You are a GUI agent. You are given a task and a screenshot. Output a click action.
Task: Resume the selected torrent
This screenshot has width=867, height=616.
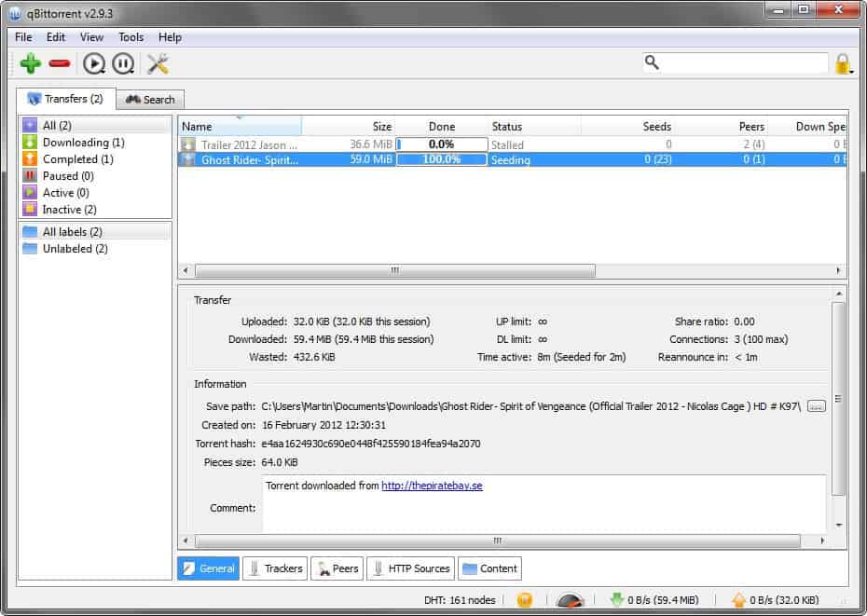(x=94, y=62)
